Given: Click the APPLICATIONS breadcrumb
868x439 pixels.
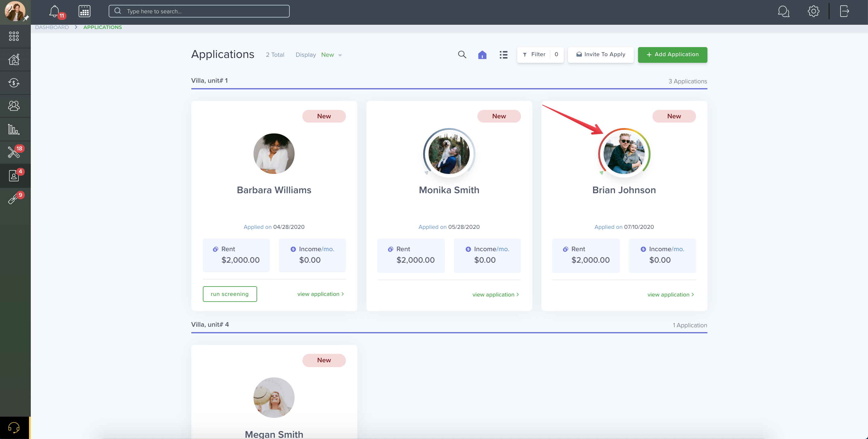Looking at the screenshot, I should 102,27.
